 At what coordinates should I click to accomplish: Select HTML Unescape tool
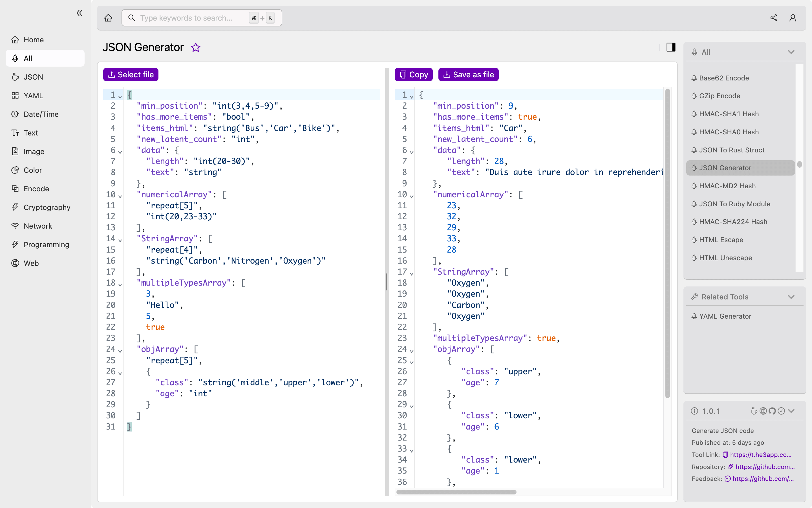pos(740,258)
